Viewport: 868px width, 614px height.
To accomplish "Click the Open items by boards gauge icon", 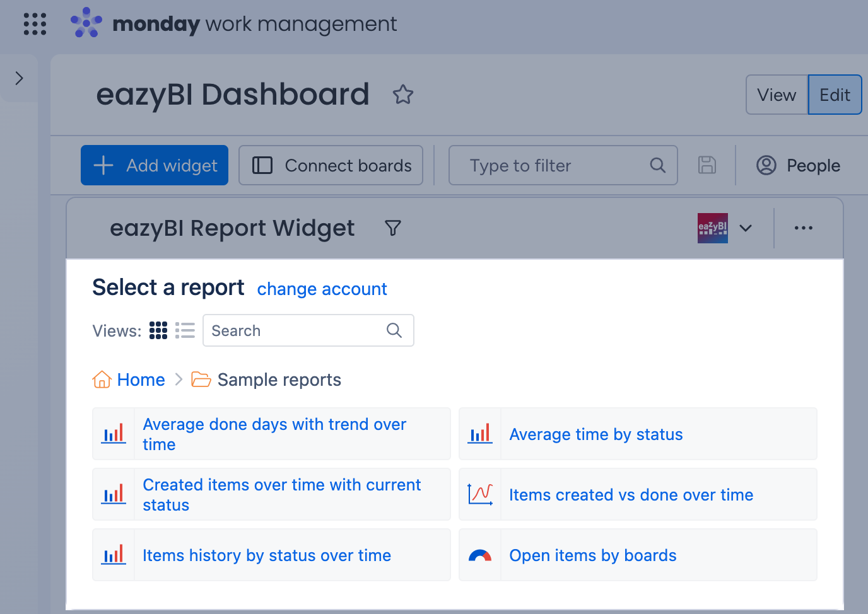I will (x=480, y=555).
